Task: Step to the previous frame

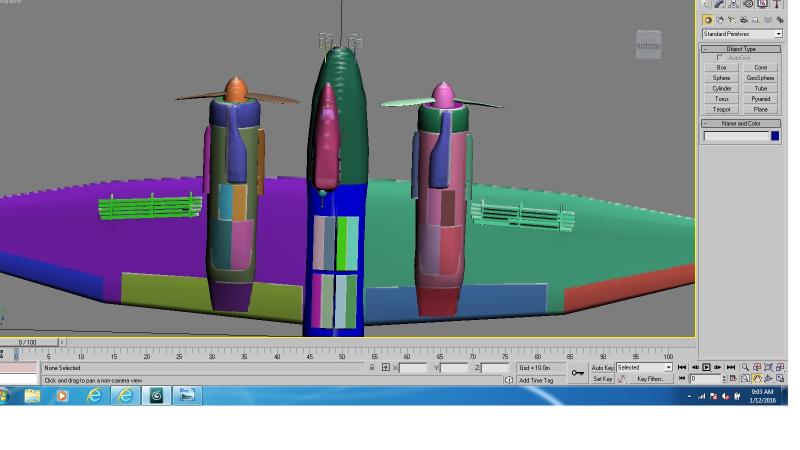Action: tap(695, 367)
